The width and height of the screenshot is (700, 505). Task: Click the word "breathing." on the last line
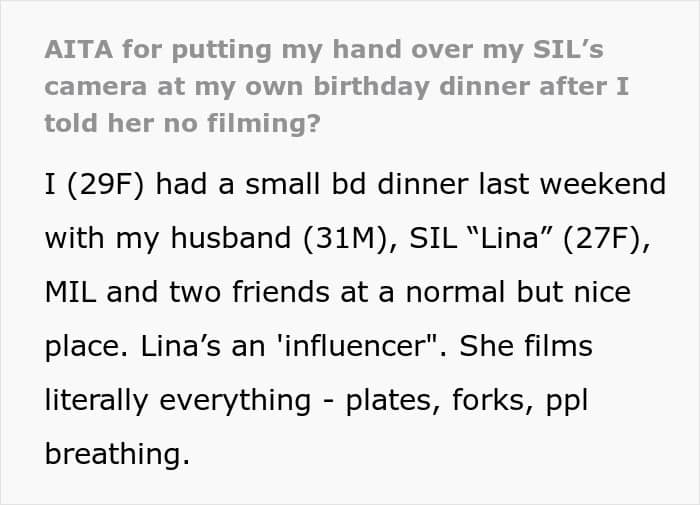(116, 454)
